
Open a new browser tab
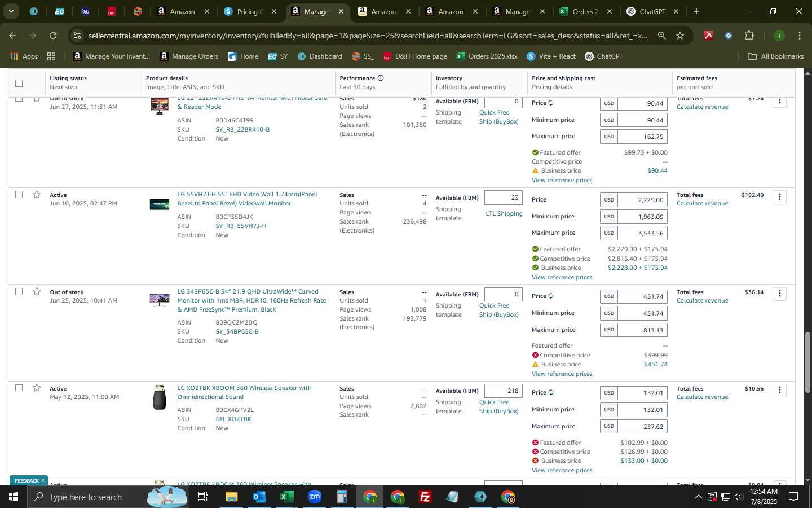tap(696, 11)
